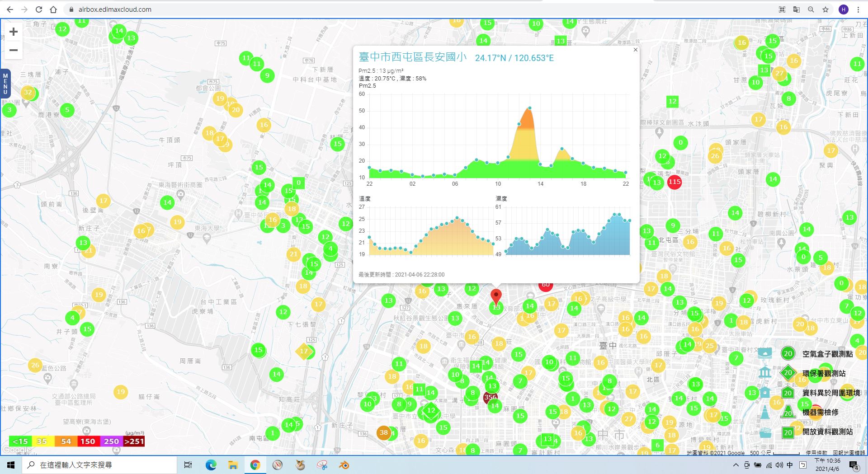
Task: Zoom out of the map with minus button
Action: click(14, 50)
